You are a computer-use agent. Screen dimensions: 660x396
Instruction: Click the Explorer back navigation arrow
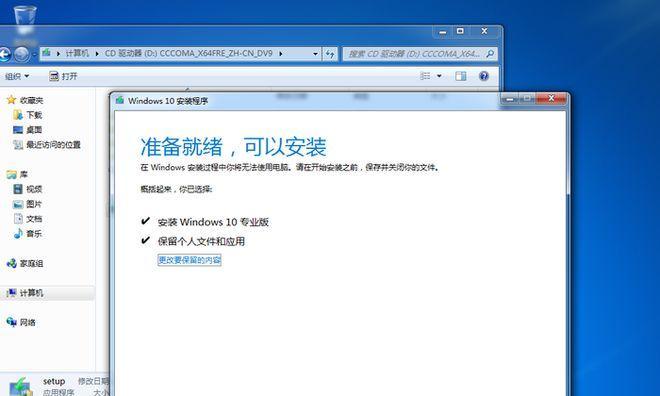pyautogui.click(x=4, y=54)
